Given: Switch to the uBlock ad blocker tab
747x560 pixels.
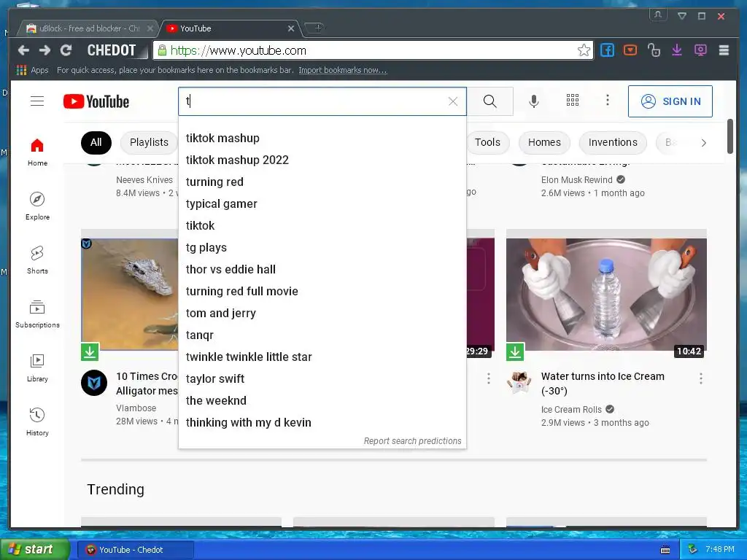Looking at the screenshot, I should pos(90,28).
